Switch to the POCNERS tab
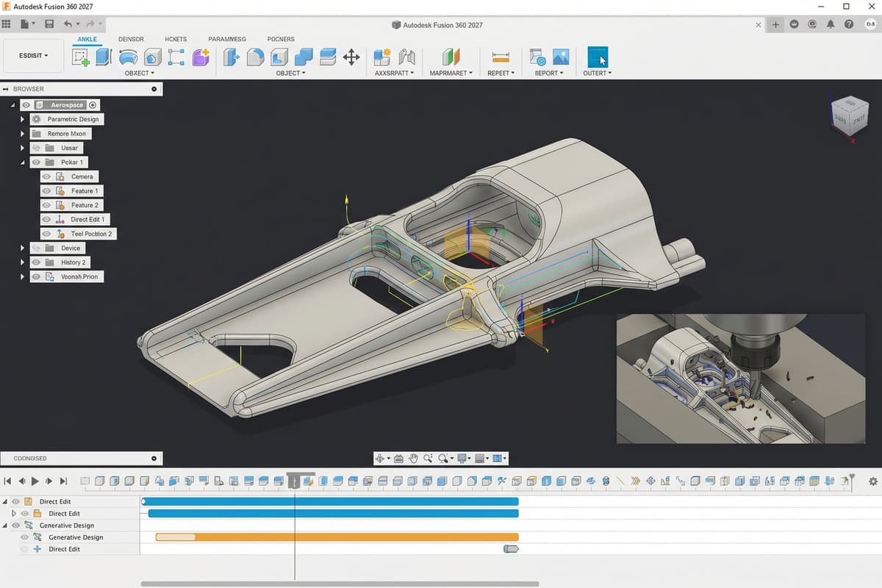The height and width of the screenshot is (588, 882). tap(281, 39)
